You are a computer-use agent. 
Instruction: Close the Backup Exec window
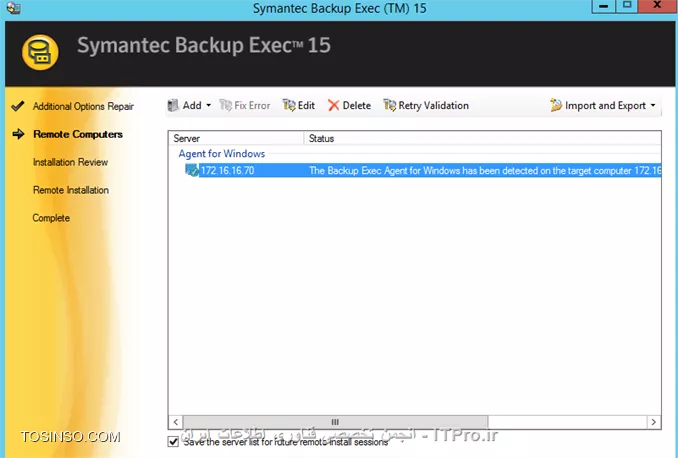658,6
